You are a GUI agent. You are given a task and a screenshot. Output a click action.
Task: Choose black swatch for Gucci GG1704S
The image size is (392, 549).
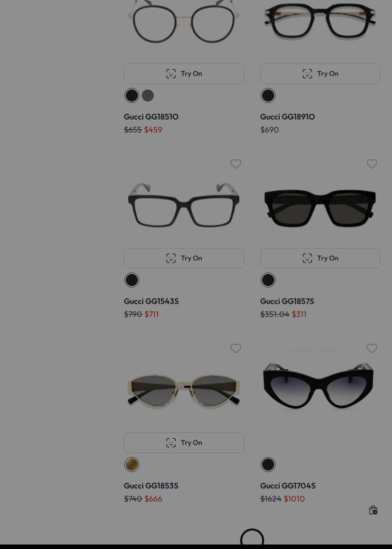pyautogui.click(x=268, y=464)
